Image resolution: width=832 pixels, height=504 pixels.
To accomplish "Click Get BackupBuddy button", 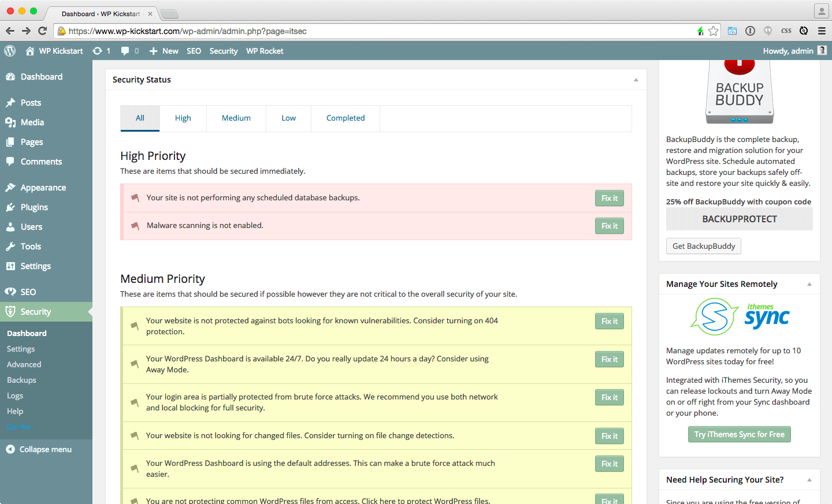I will pos(704,246).
